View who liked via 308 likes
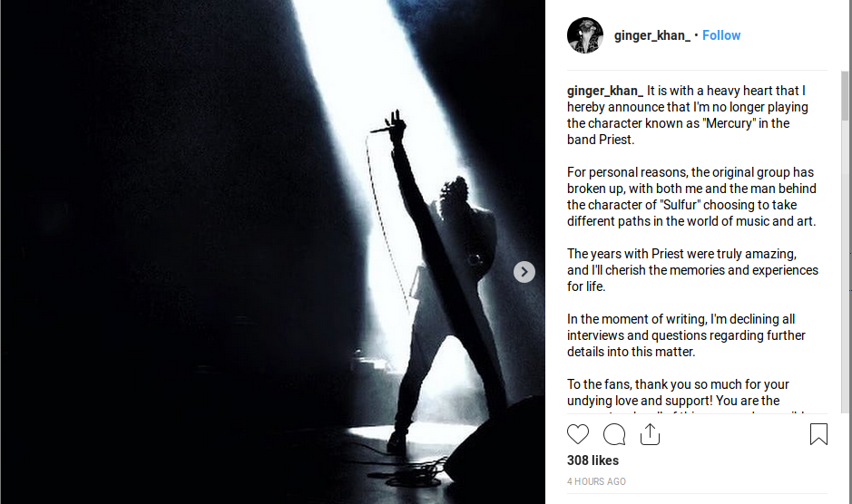The height and width of the screenshot is (504, 852). pyautogui.click(x=592, y=460)
